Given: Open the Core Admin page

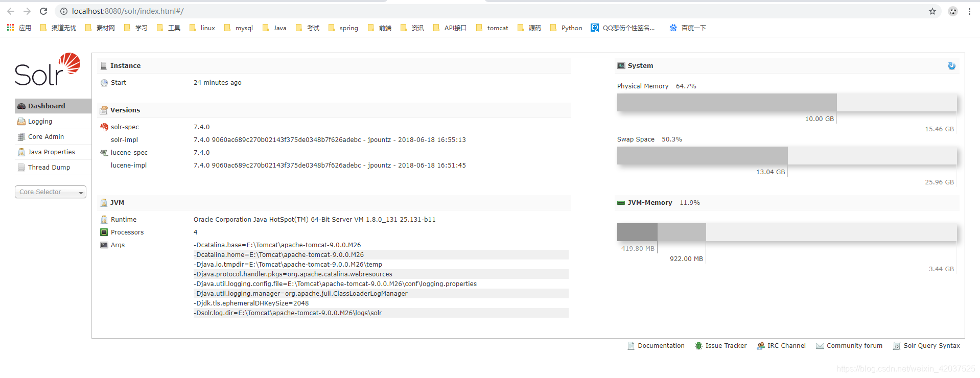Looking at the screenshot, I should tap(53, 137).
